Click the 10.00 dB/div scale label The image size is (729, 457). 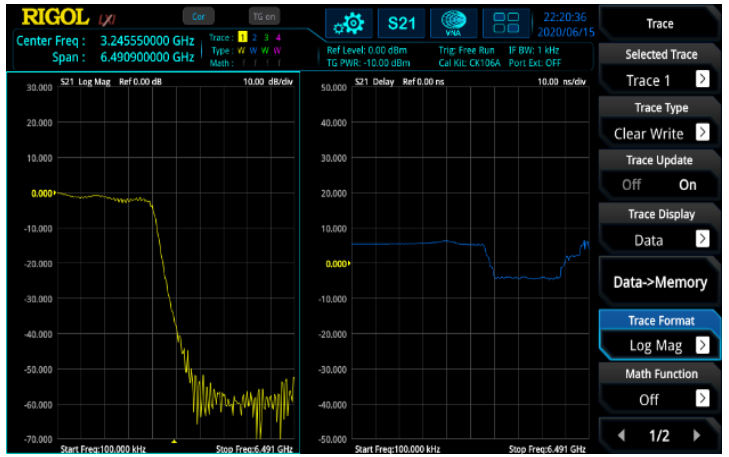click(x=268, y=82)
